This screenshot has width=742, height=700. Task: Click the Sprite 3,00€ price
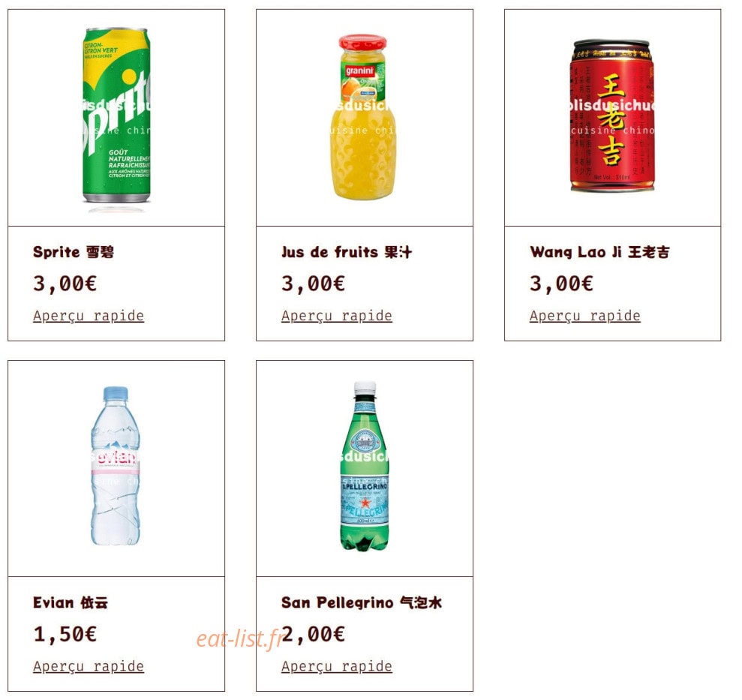click(65, 284)
